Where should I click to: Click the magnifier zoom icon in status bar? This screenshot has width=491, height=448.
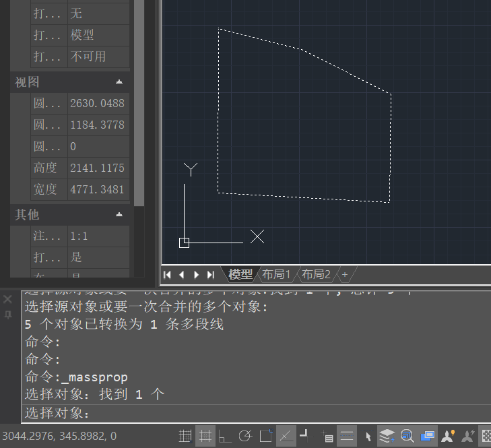(x=407, y=436)
